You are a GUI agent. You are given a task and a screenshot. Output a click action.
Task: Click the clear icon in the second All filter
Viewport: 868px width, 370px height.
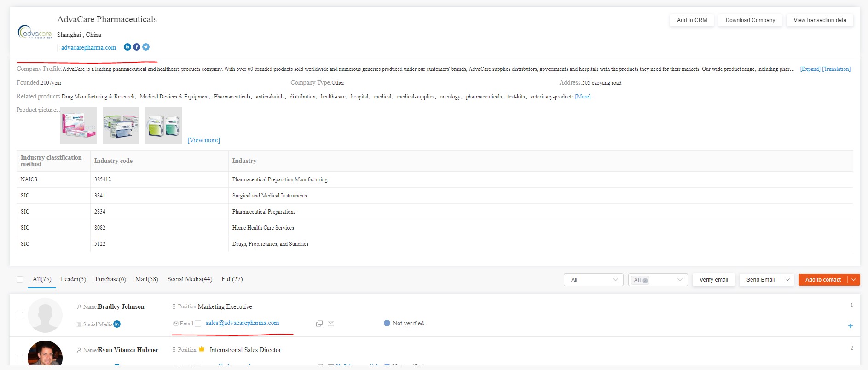[645, 280]
